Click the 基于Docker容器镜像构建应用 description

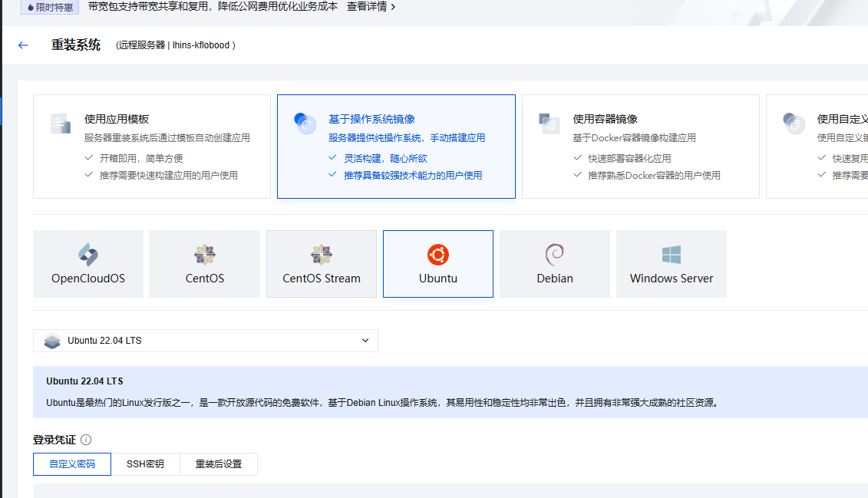click(x=635, y=138)
